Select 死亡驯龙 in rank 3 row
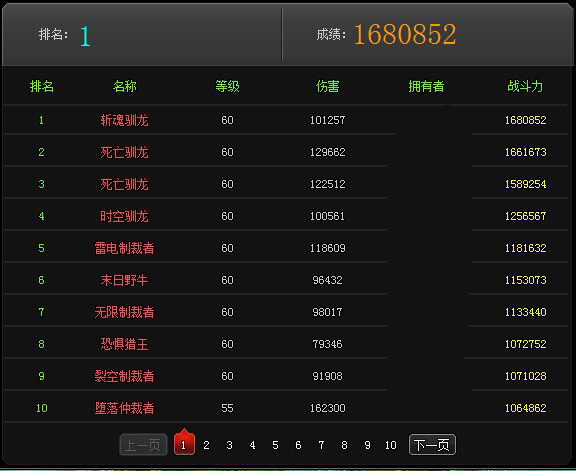 [x=125, y=184]
